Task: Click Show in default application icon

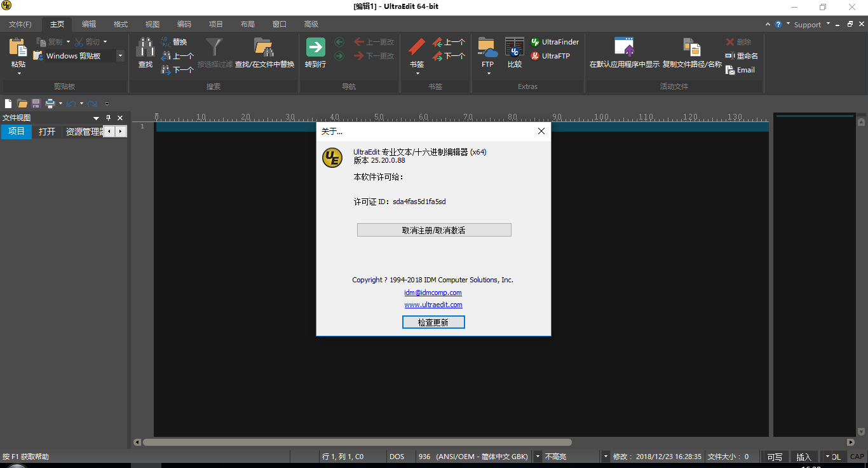Action: click(625, 47)
